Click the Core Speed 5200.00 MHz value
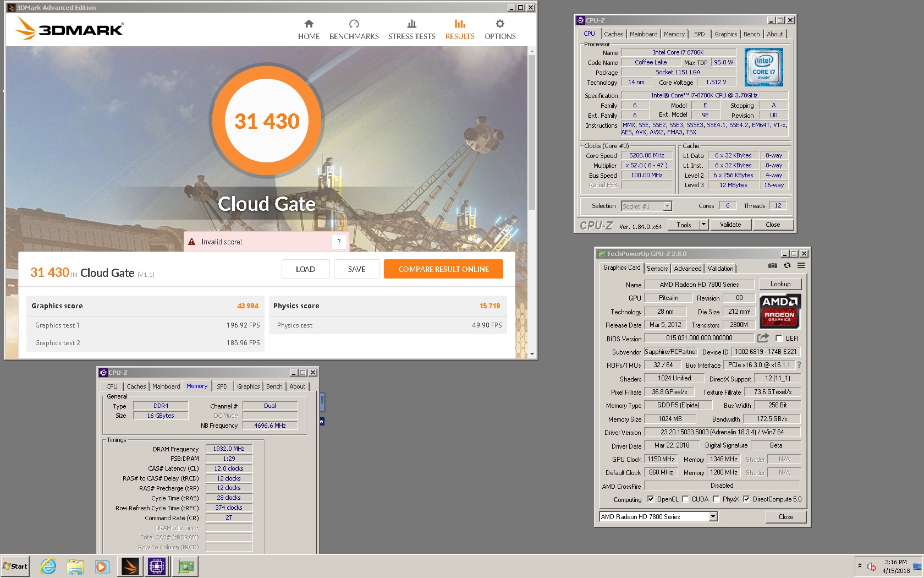This screenshot has height=578, width=924. 646,155
